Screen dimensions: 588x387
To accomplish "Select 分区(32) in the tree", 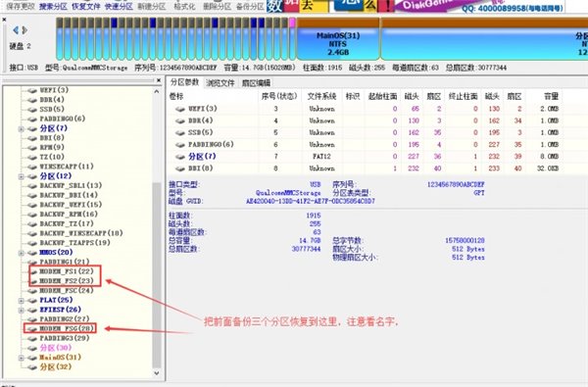I will click(56, 367).
